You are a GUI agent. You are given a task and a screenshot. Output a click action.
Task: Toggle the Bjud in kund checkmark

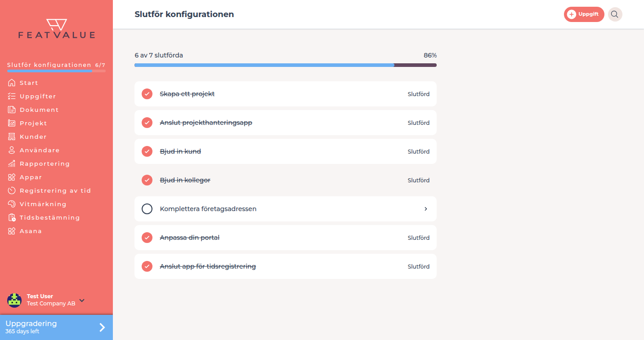[x=147, y=151]
